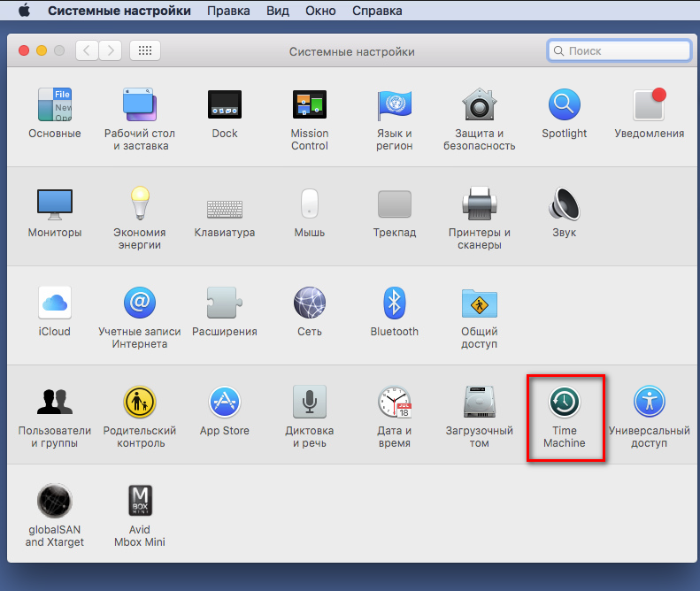Open Mission Control settings
The width and height of the screenshot is (700, 591).
310,106
